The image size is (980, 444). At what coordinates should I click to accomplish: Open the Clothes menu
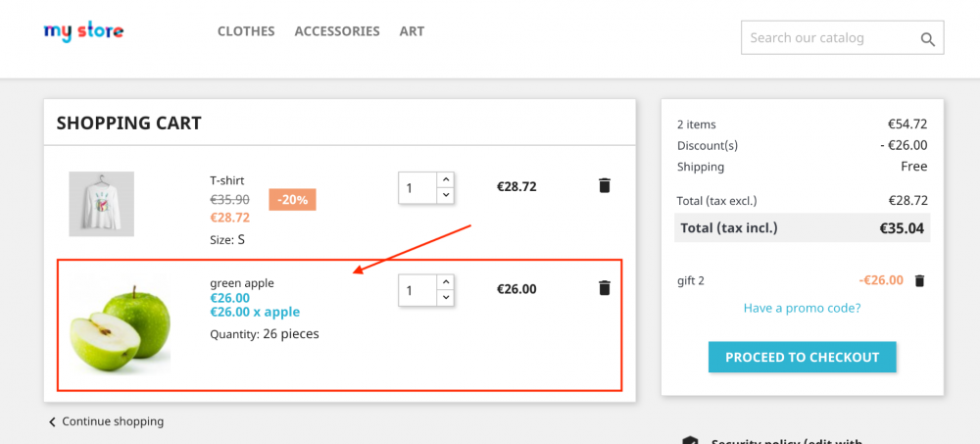(x=246, y=31)
